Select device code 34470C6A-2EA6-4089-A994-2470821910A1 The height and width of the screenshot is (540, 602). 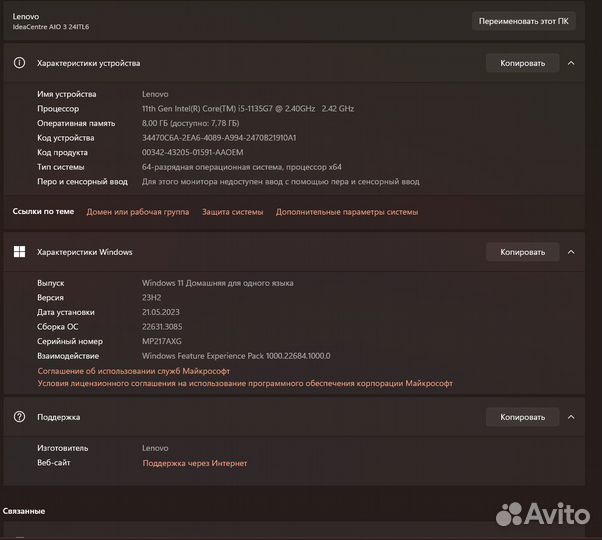click(219, 138)
